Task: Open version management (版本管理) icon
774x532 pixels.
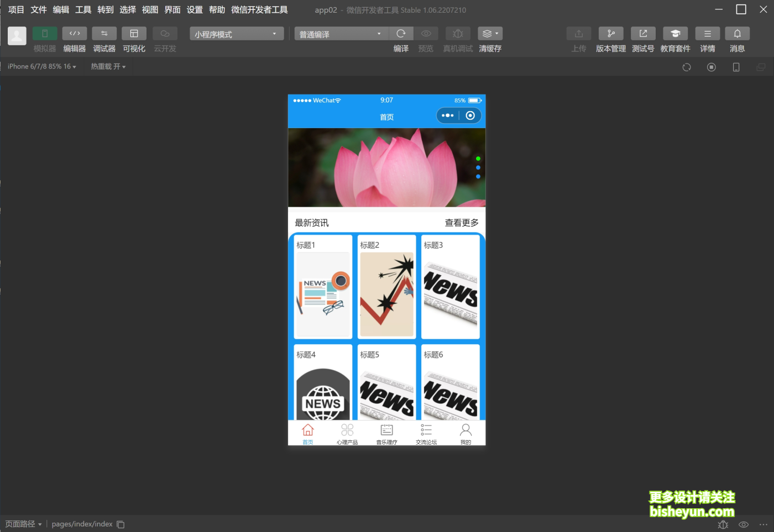Action: click(610, 34)
